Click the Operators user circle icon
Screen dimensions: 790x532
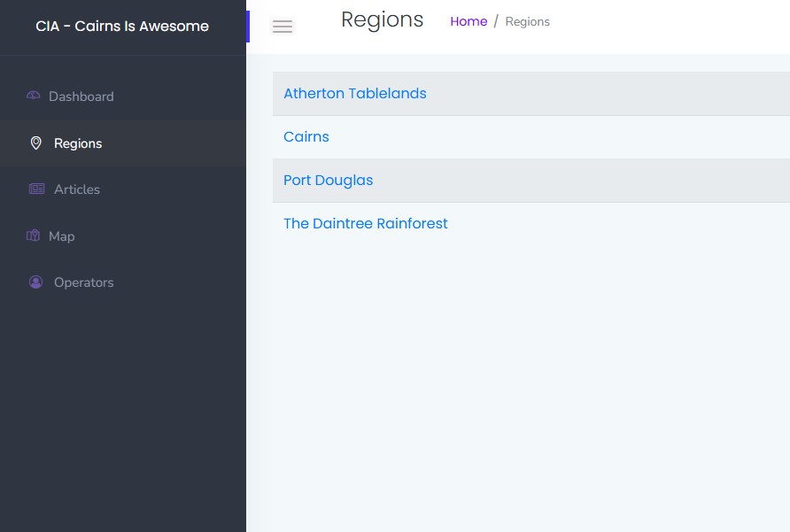35,281
